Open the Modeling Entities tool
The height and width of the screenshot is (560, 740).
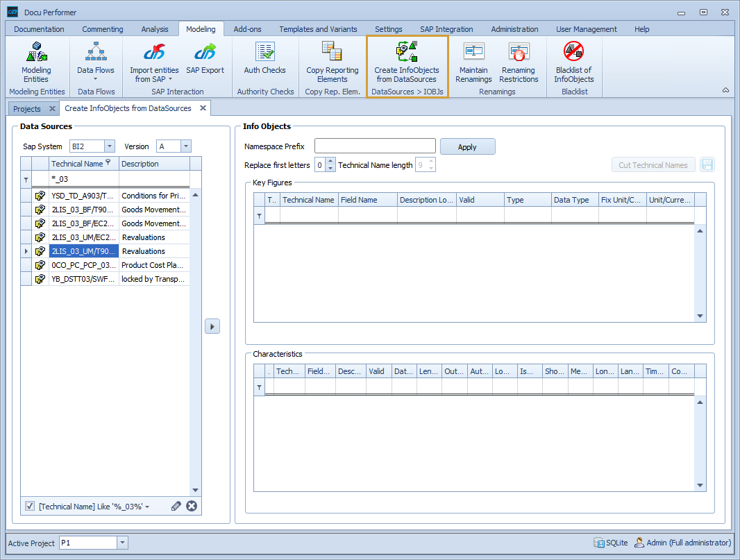point(36,61)
